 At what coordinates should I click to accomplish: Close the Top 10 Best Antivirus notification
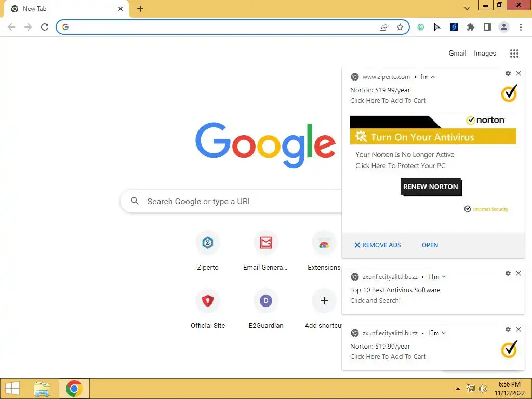tap(518, 273)
